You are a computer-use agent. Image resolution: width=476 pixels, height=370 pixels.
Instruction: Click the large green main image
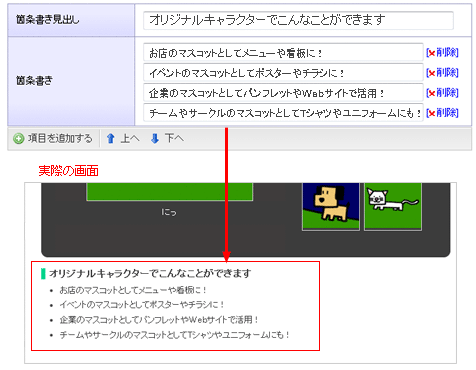[x=170, y=192]
